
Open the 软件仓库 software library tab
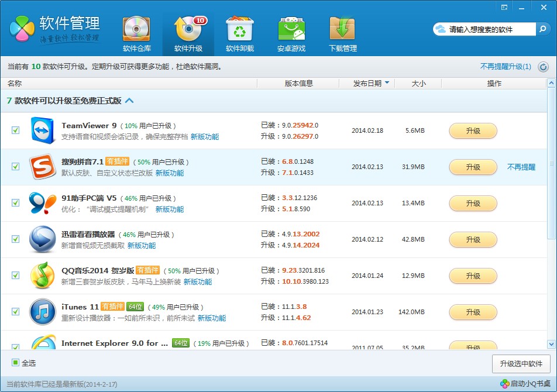point(137,34)
